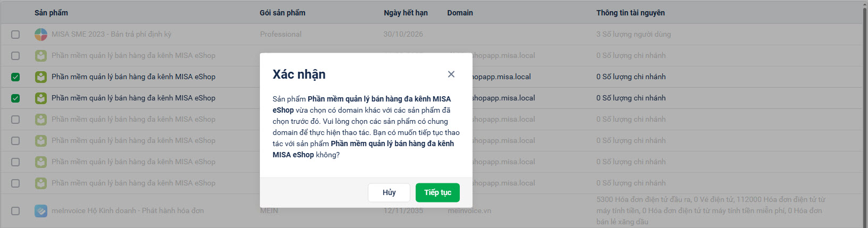This screenshot has width=868, height=228.
Task: Click the Ngày hết hạn column header
Action: tap(406, 13)
